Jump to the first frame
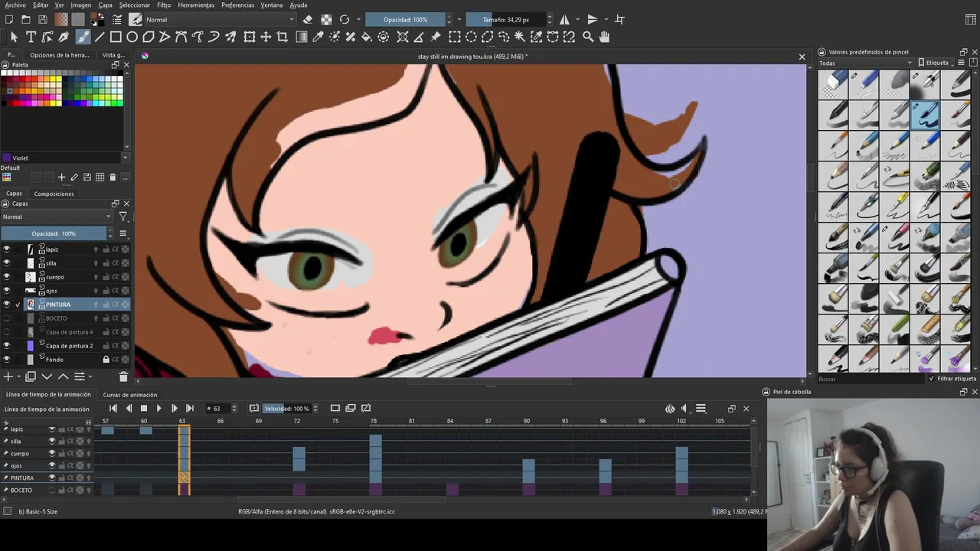980x551 pixels. (113, 409)
